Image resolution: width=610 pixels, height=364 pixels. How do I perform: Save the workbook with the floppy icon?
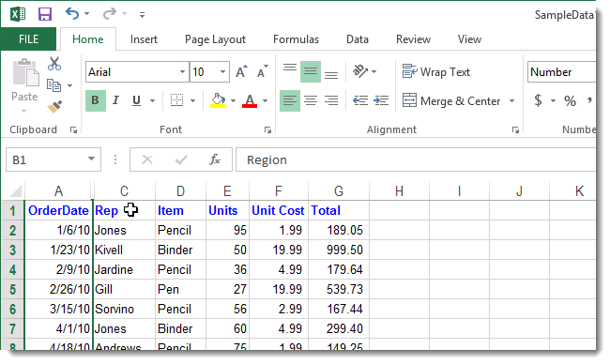point(45,14)
